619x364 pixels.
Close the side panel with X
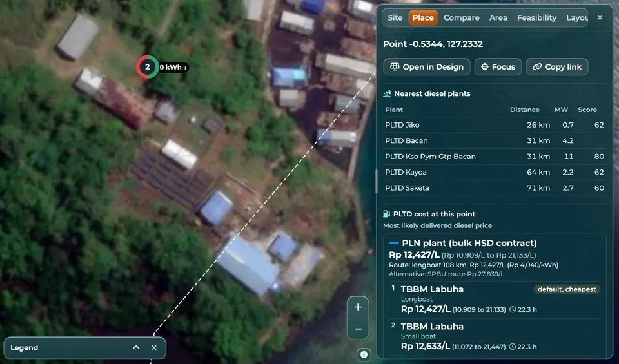[x=600, y=18]
